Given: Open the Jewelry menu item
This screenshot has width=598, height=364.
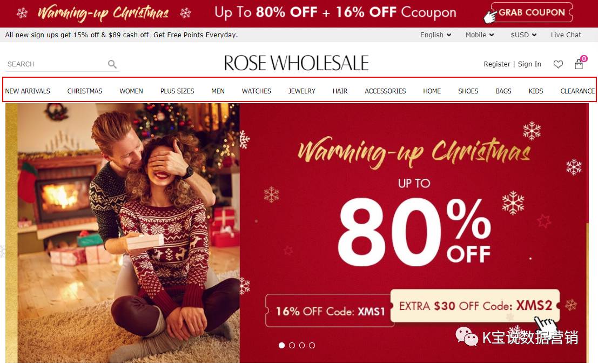Looking at the screenshot, I should pos(301,91).
